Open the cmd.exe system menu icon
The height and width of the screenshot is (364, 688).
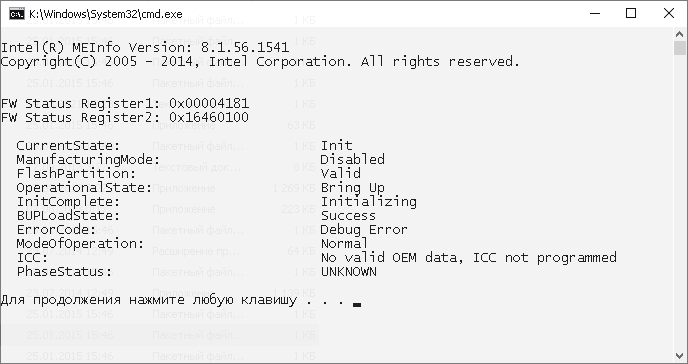pos(17,14)
